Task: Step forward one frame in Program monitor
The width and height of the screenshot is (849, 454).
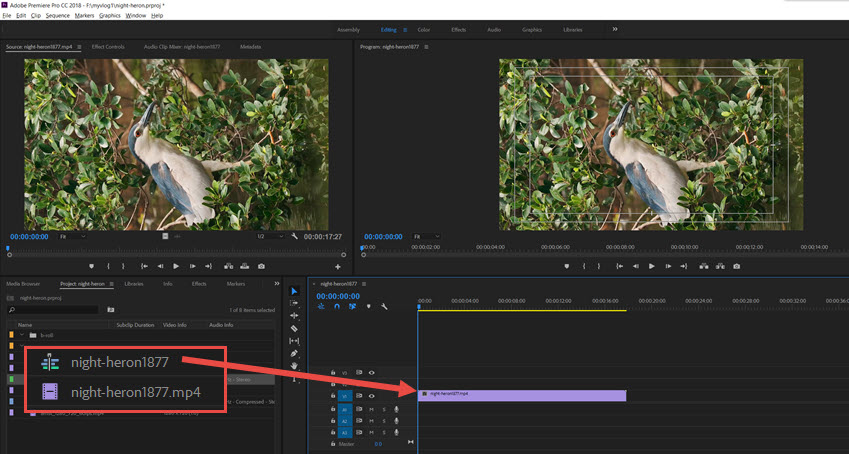Action: tap(668, 267)
